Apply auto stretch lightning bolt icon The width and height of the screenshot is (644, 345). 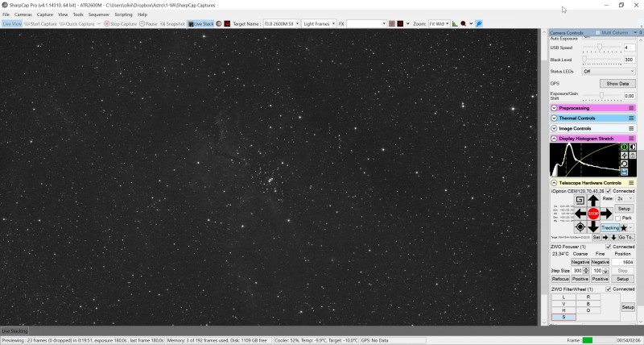[x=625, y=155]
